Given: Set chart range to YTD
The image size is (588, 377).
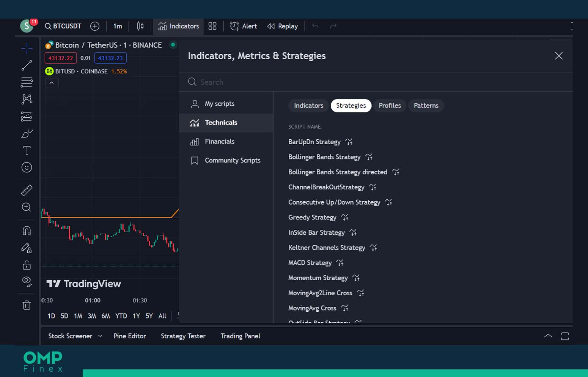Looking at the screenshot, I should [121, 316].
